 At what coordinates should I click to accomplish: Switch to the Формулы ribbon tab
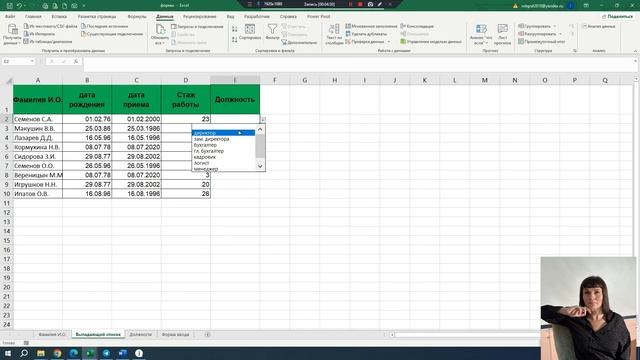pyautogui.click(x=137, y=16)
